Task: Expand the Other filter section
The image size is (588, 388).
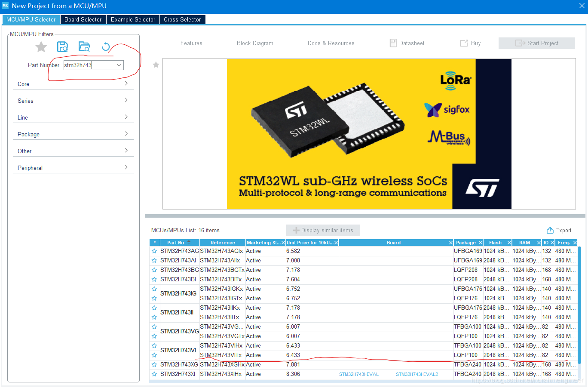Action: (73, 151)
